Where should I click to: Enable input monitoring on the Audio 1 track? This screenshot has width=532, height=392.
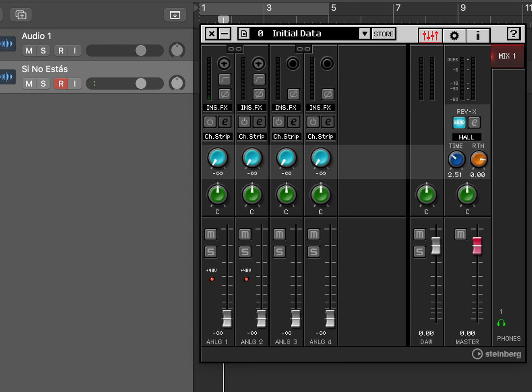[x=75, y=50]
